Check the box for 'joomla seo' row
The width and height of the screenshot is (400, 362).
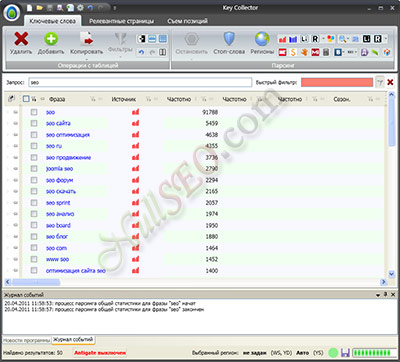point(34,169)
